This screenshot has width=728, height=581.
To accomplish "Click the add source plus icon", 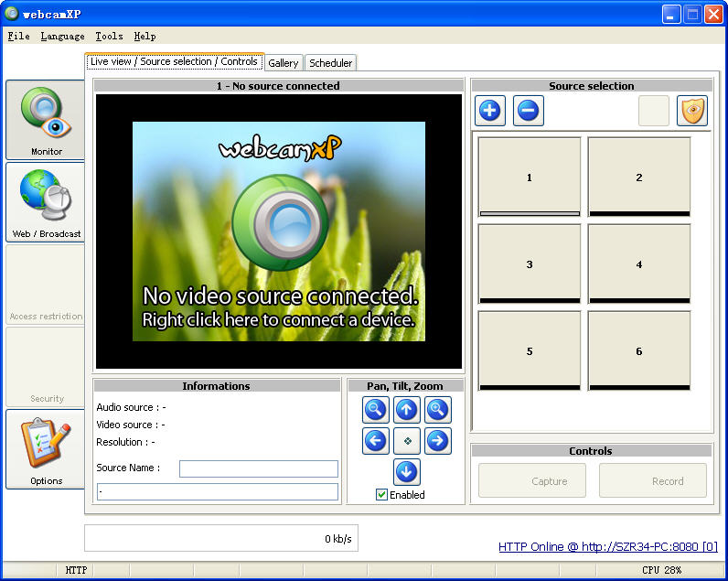I will (x=490, y=112).
